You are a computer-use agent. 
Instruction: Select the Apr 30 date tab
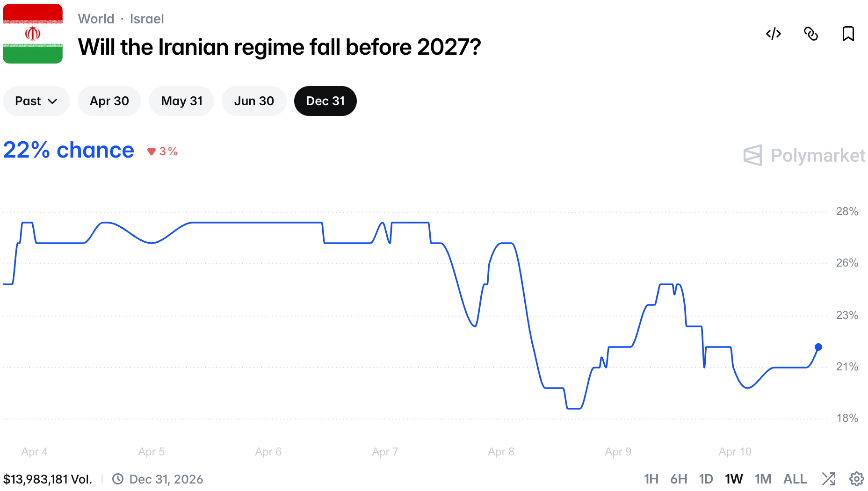point(109,101)
